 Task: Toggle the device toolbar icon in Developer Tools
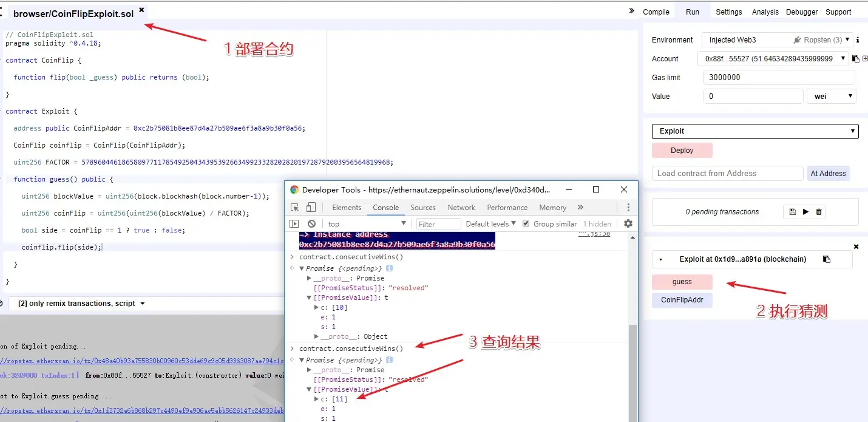pos(312,208)
